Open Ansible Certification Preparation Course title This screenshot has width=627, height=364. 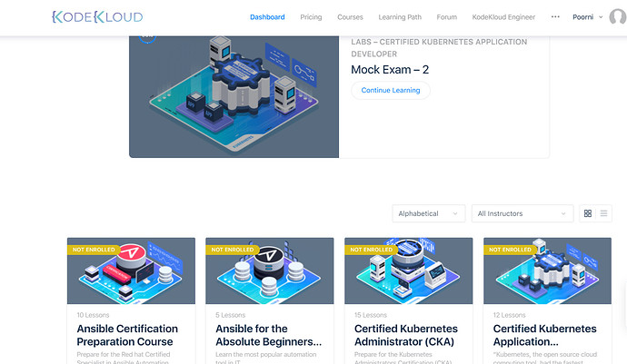click(127, 335)
